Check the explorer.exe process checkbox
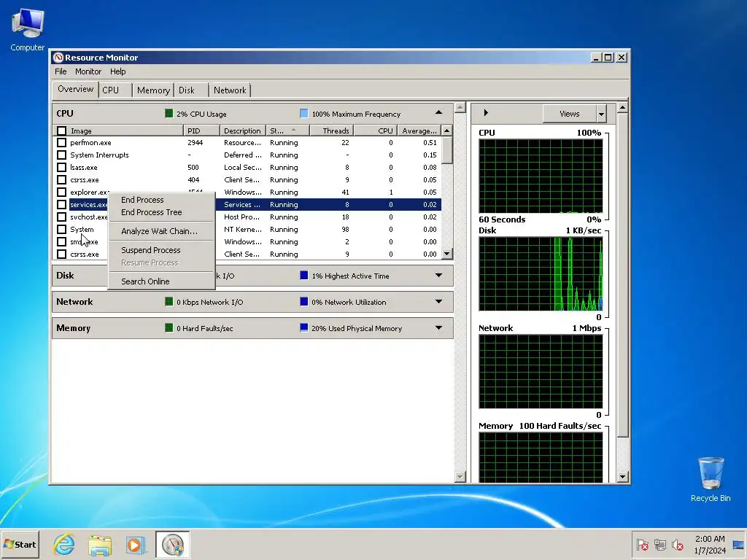This screenshot has width=747, height=560. click(61, 192)
